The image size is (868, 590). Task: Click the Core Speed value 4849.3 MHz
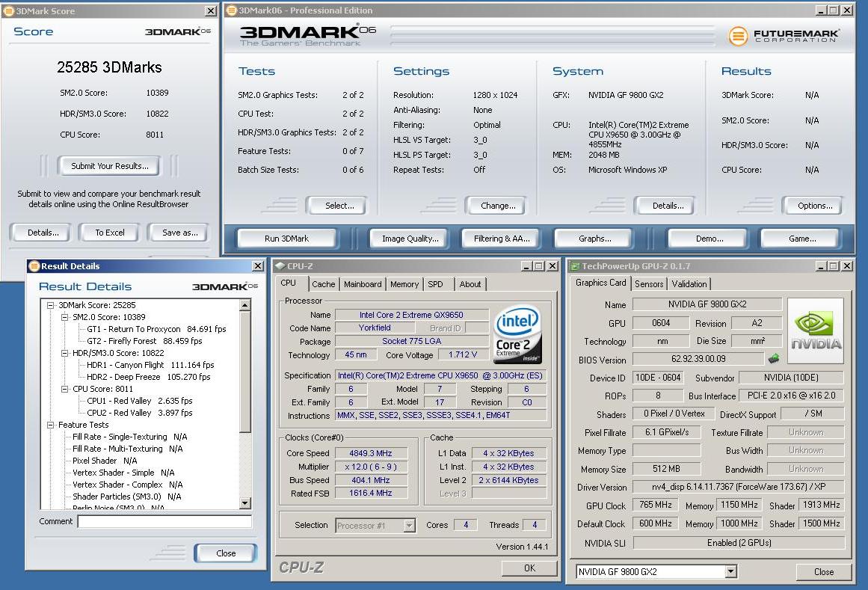tap(371, 453)
